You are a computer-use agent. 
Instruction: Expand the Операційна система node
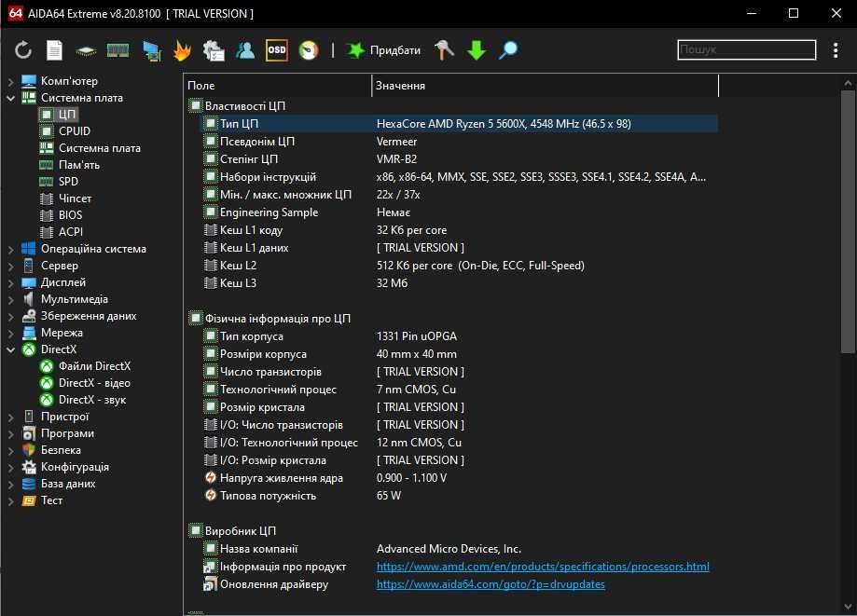(x=11, y=249)
